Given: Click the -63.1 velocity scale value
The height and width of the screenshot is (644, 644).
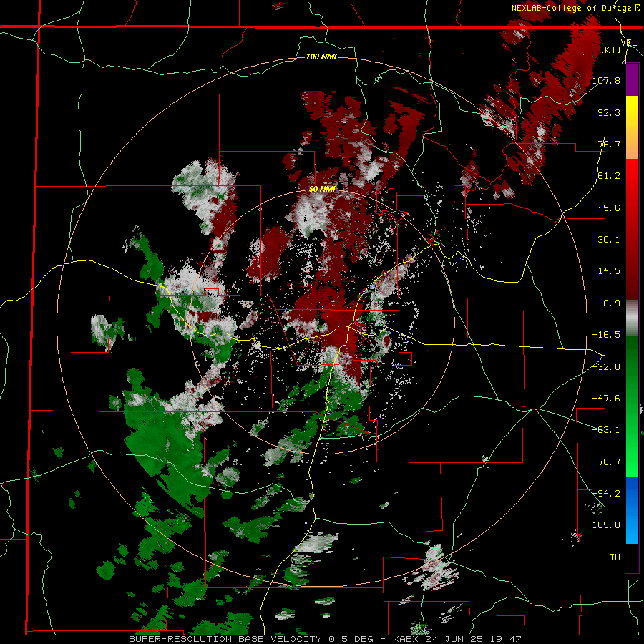Looking at the screenshot, I should click(606, 429).
